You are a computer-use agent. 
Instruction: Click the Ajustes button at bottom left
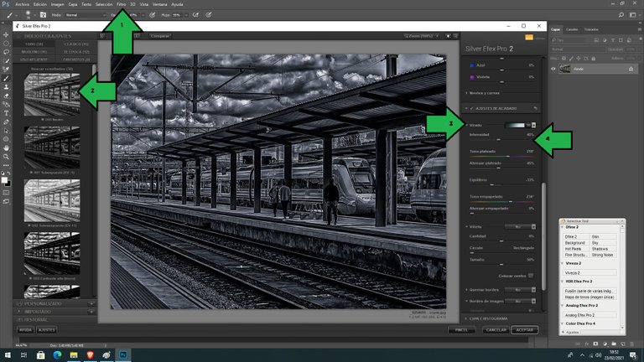(47, 330)
